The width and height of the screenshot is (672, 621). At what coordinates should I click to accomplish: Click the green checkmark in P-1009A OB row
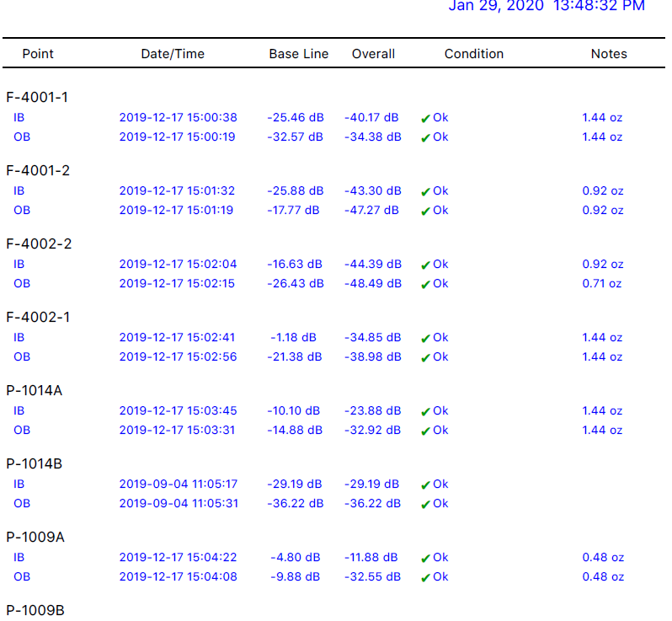425,577
